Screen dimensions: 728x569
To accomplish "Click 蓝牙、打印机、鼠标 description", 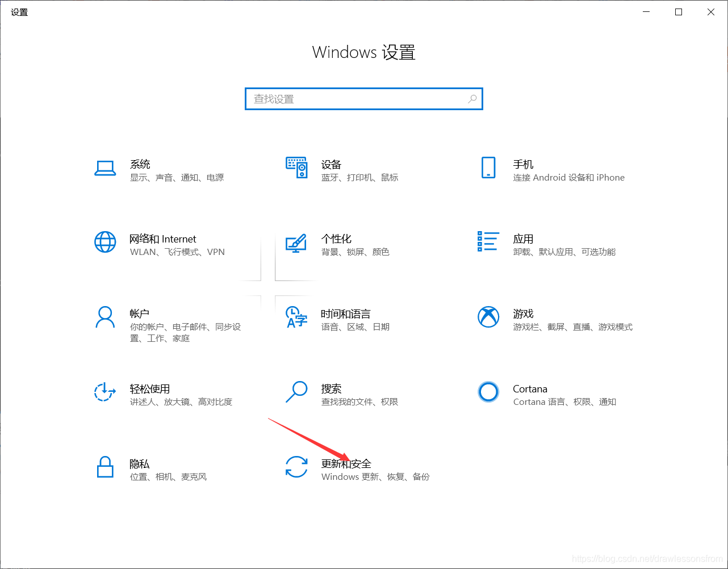I will pos(359,178).
